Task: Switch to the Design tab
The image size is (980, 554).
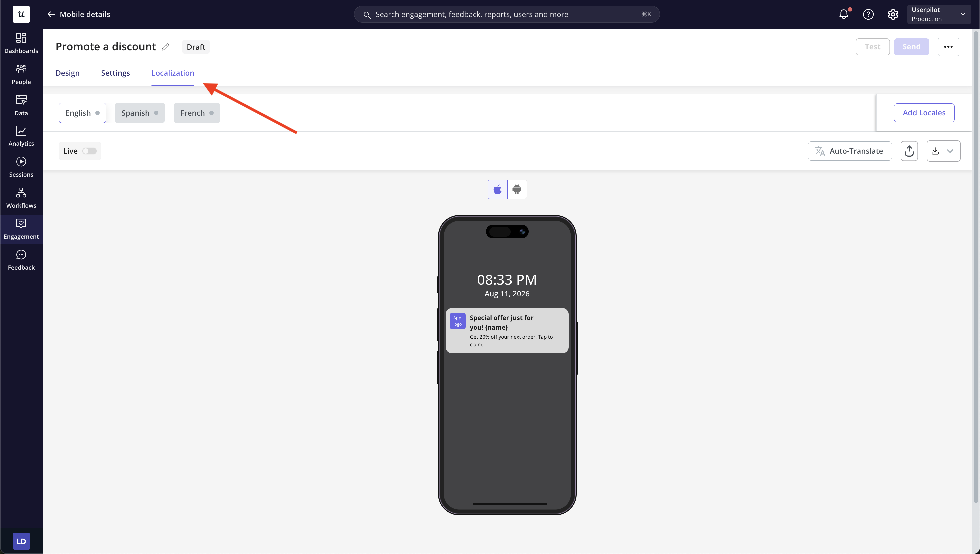Action: pyautogui.click(x=67, y=73)
